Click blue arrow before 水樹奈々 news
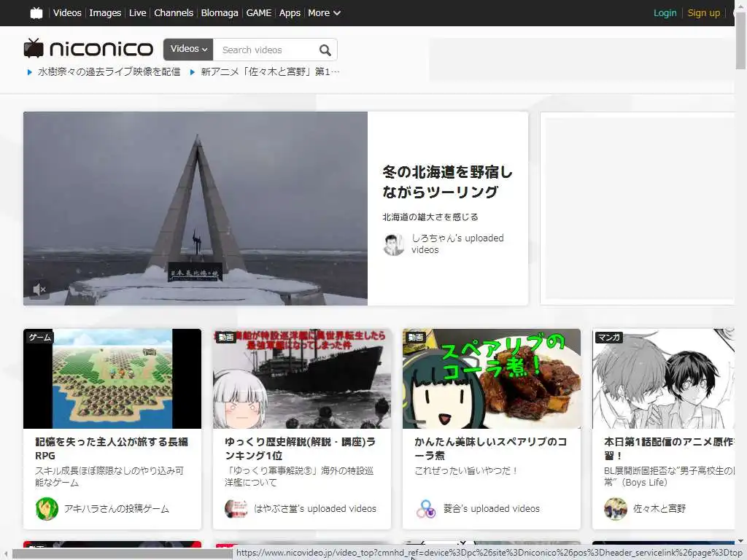Viewport: 747px width, 560px height. coord(29,72)
